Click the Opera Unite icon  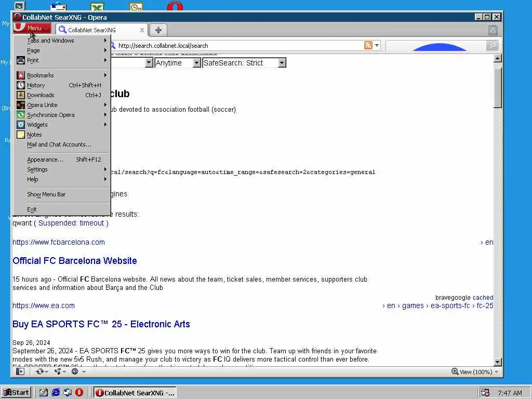point(21,104)
